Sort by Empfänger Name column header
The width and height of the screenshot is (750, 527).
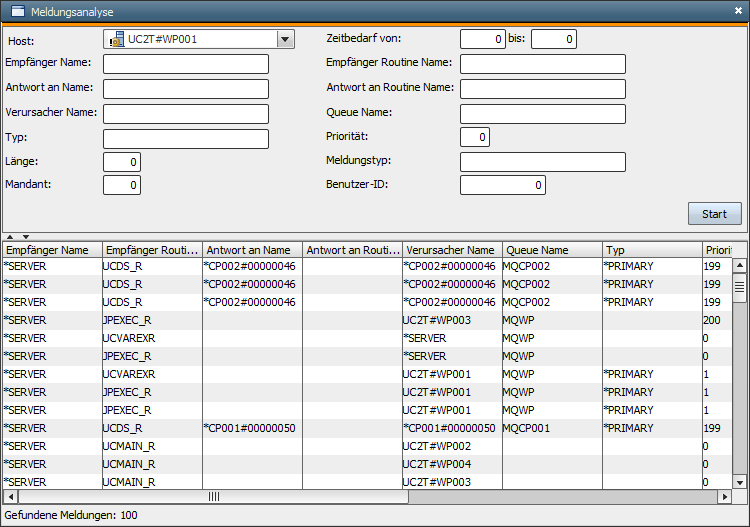tap(50, 250)
